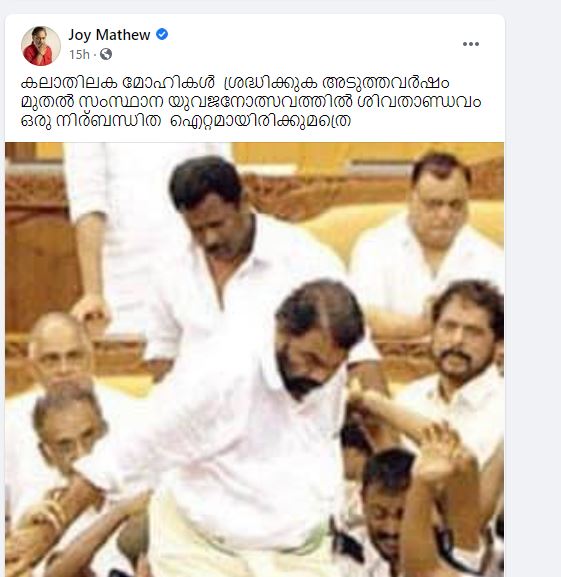Open Joy Mathew's profile picture
561x577 pixels.
41,46
